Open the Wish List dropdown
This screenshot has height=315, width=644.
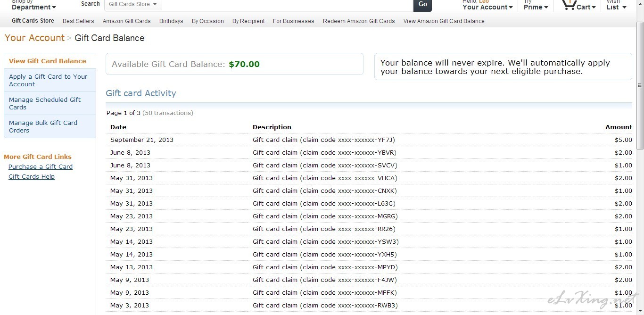coord(616,5)
